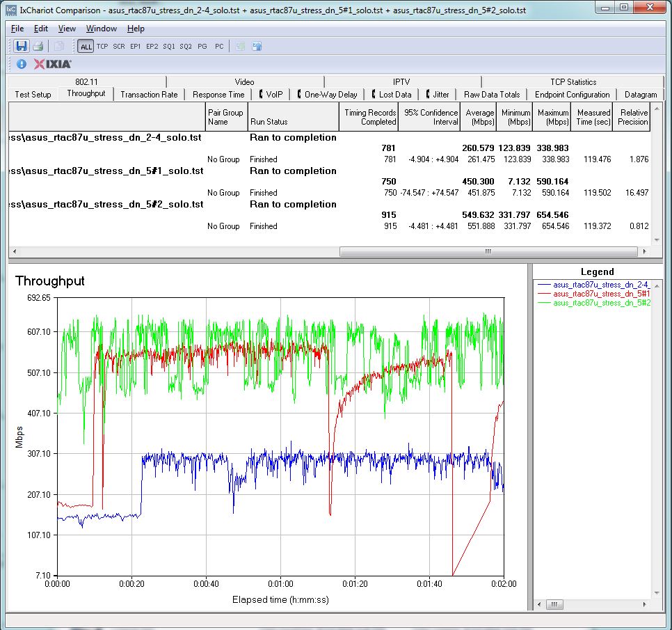672x630 pixels.
Task: Toggle the PC filter button
Action: [219, 47]
